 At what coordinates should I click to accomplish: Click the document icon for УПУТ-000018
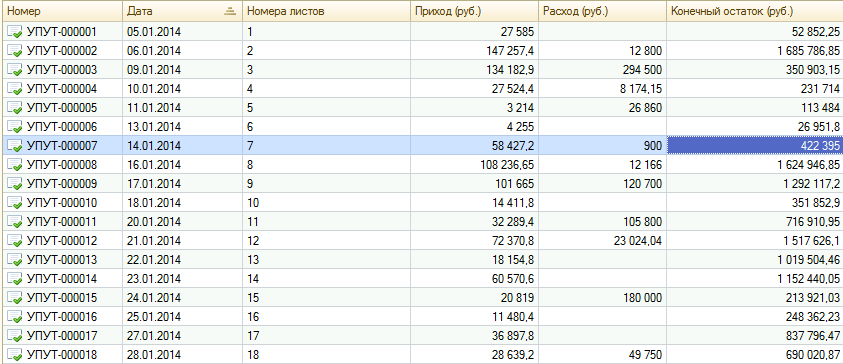point(15,355)
